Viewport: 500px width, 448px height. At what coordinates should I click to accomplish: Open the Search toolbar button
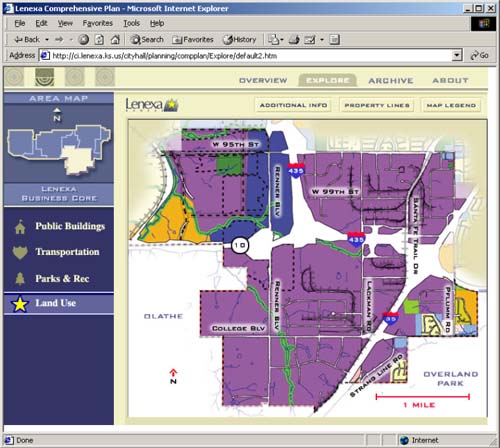pyautogui.click(x=147, y=40)
